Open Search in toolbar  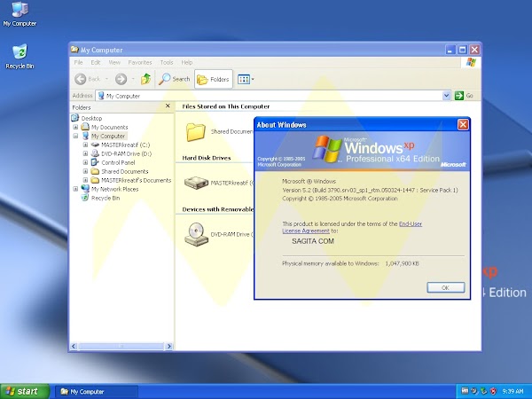pyautogui.click(x=175, y=79)
